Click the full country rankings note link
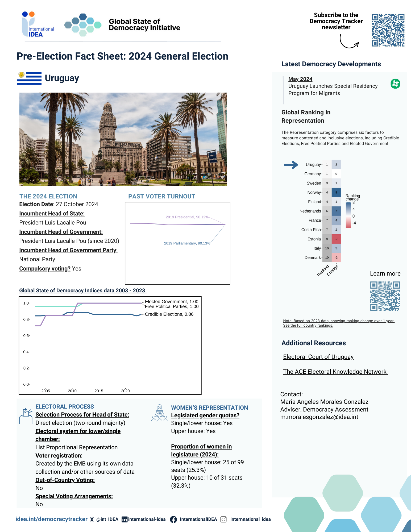The image size is (411, 532). (x=308, y=326)
